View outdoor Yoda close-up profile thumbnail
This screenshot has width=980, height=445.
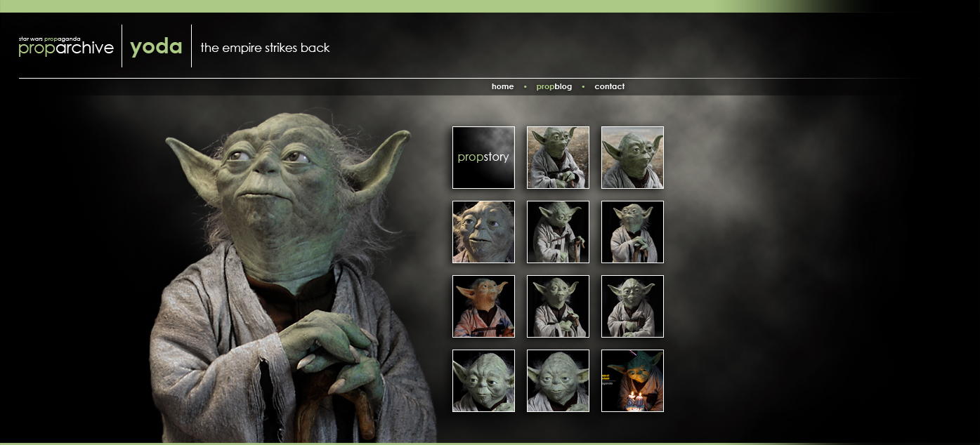(x=632, y=157)
